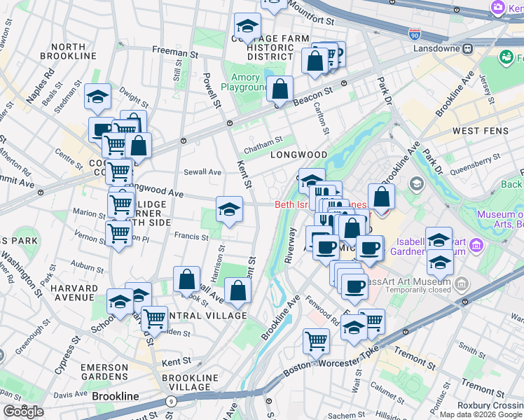Click the MassArt Art Museum label

coord(407,281)
